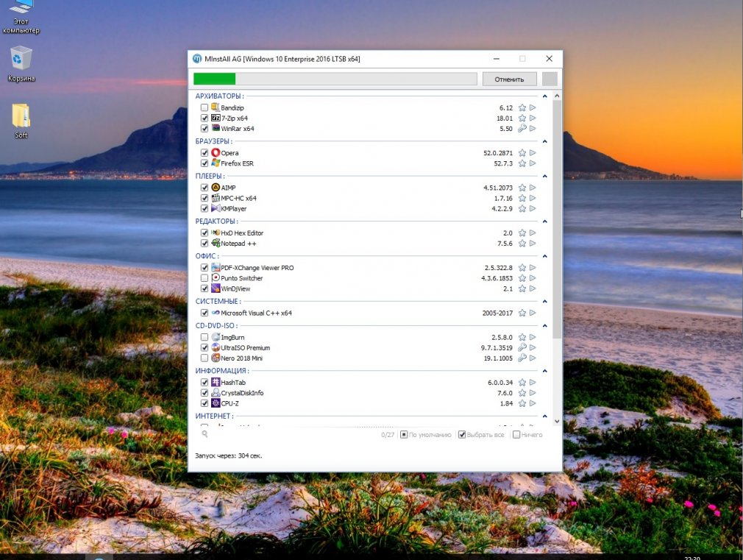Screen dimensions: 743x560
Task: Click the star icon for Punto Switcher
Action: (522, 278)
